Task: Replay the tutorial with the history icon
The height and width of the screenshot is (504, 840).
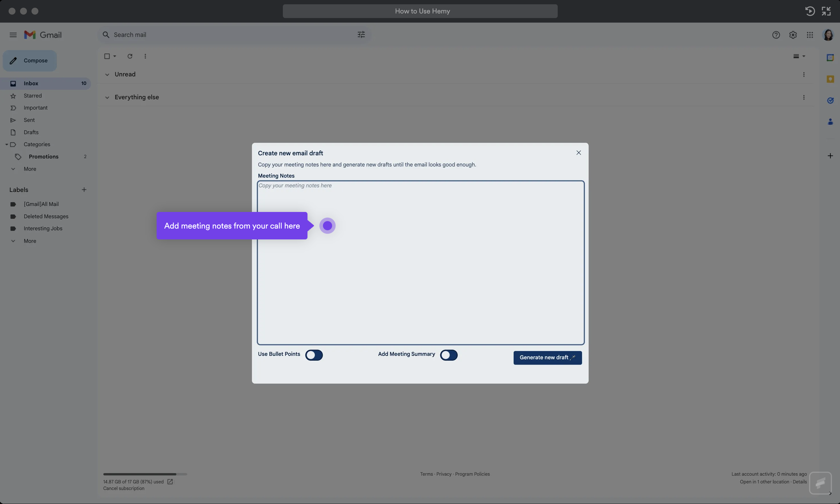Action: (810, 11)
